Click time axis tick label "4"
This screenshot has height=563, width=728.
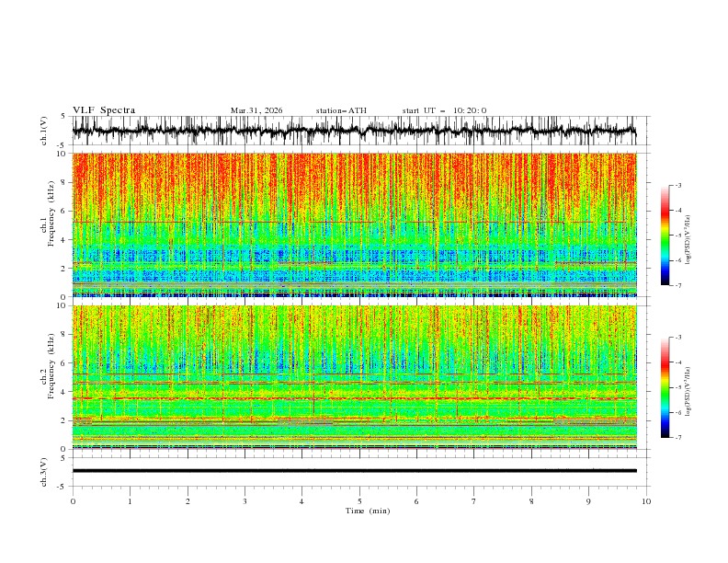click(302, 501)
